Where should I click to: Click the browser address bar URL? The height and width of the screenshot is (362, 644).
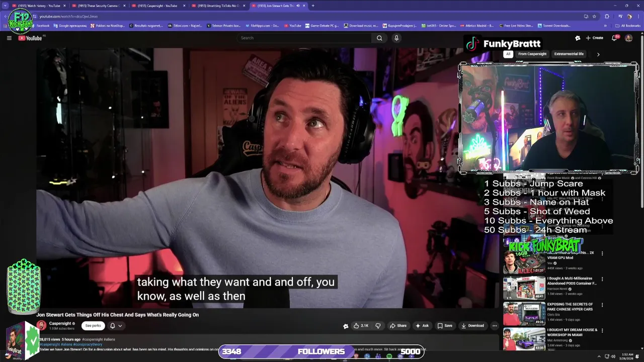point(68,17)
